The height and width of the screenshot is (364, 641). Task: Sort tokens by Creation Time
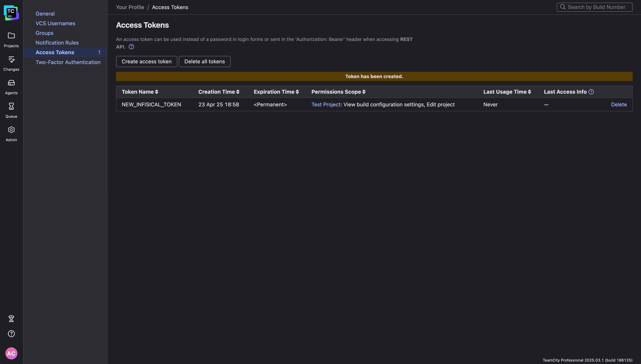pos(219,92)
